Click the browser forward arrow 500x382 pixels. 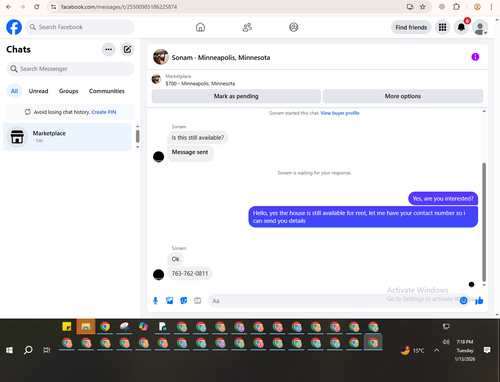(22, 7)
